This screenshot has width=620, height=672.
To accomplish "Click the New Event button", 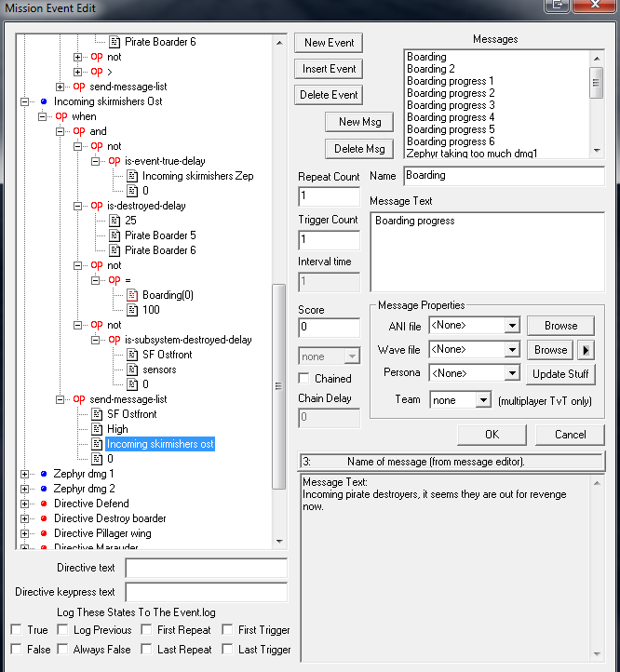I will pyautogui.click(x=329, y=43).
